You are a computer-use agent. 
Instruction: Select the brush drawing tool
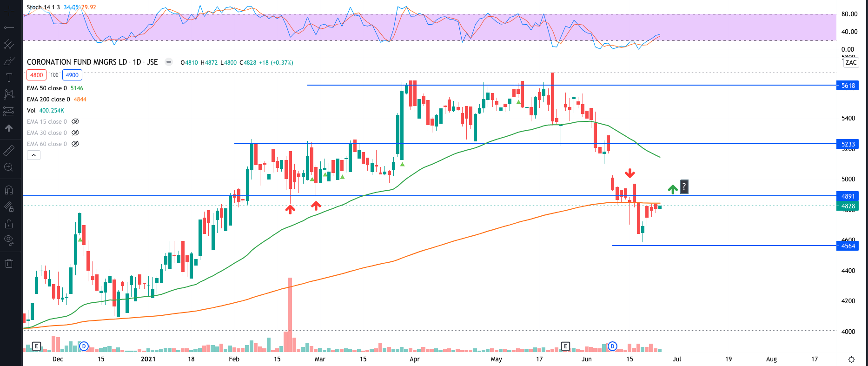coord(9,61)
